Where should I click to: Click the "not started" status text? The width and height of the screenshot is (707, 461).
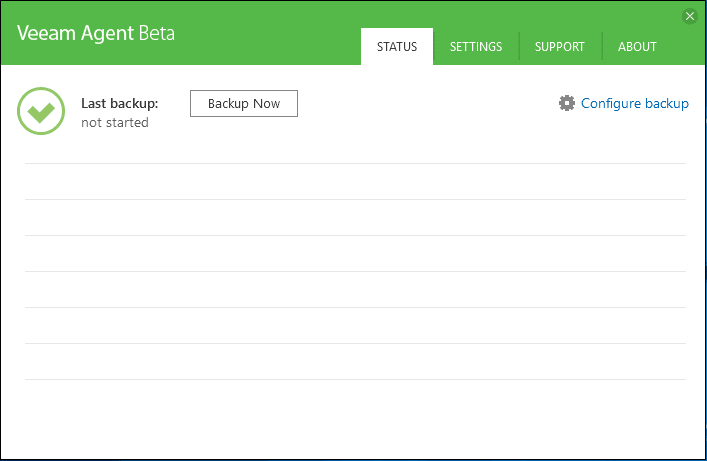click(114, 122)
